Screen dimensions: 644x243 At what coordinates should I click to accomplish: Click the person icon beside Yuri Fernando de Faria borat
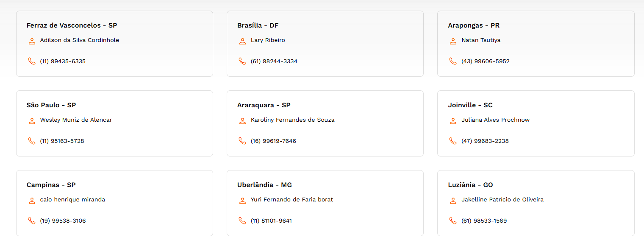pos(242,201)
